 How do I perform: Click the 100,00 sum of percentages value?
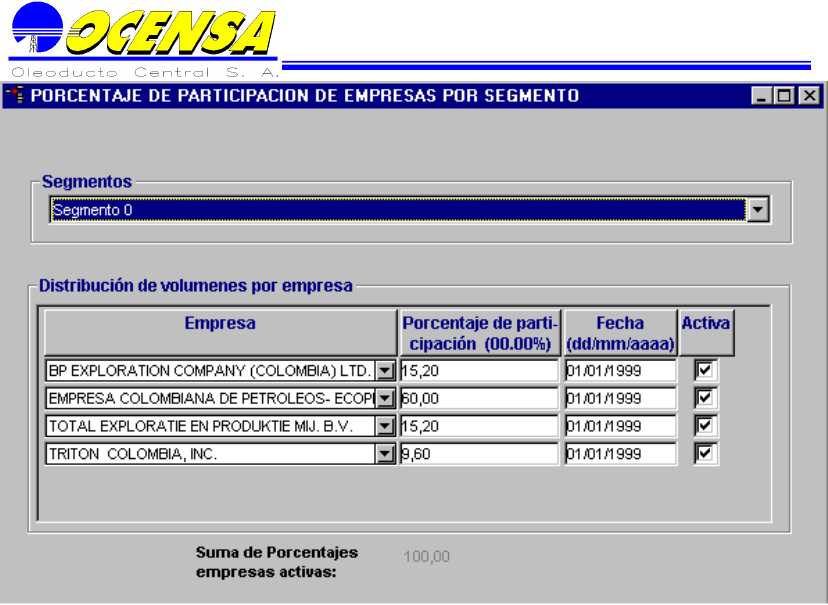tap(427, 556)
